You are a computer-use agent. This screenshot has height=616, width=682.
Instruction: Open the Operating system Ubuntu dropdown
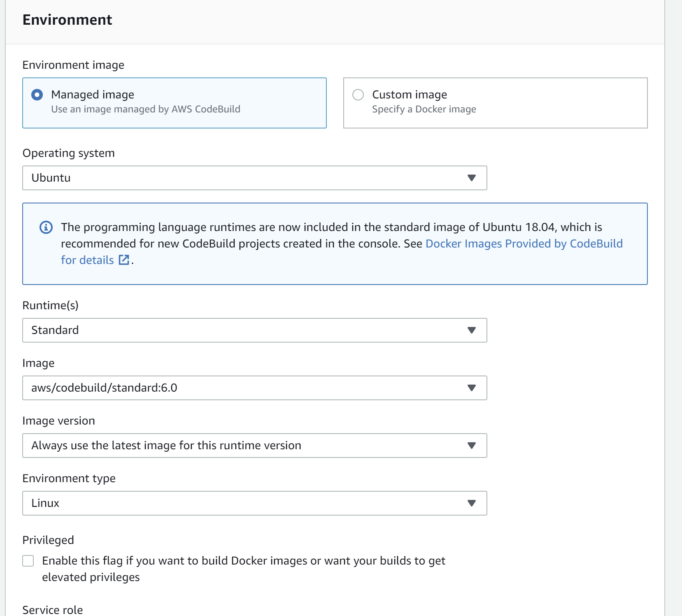[255, 178]
